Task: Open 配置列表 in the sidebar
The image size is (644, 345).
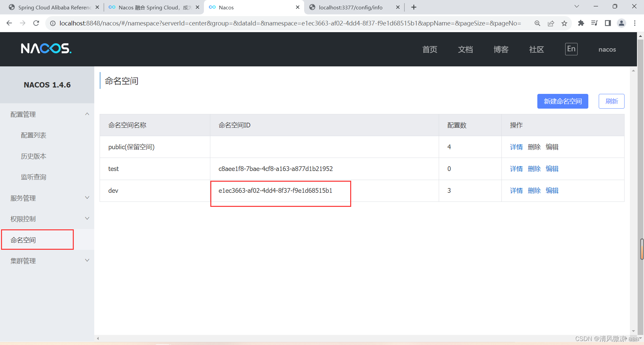Action: [34, 135]
